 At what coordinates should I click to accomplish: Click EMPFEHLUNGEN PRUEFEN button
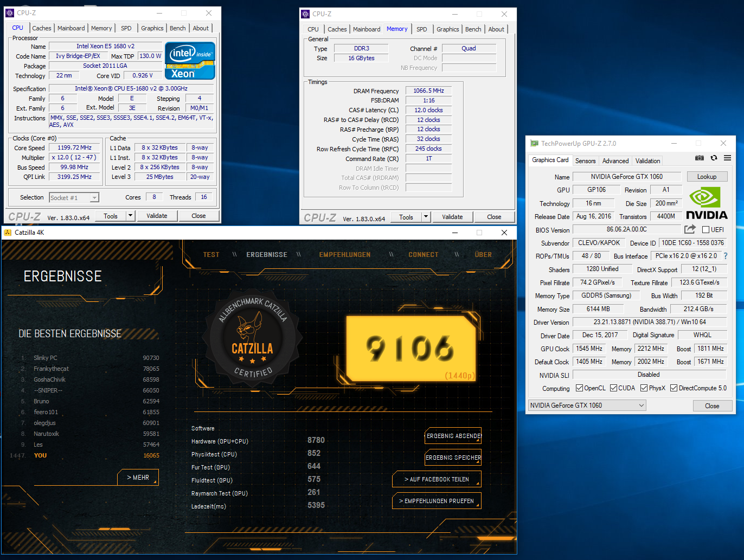coord(437,501)
